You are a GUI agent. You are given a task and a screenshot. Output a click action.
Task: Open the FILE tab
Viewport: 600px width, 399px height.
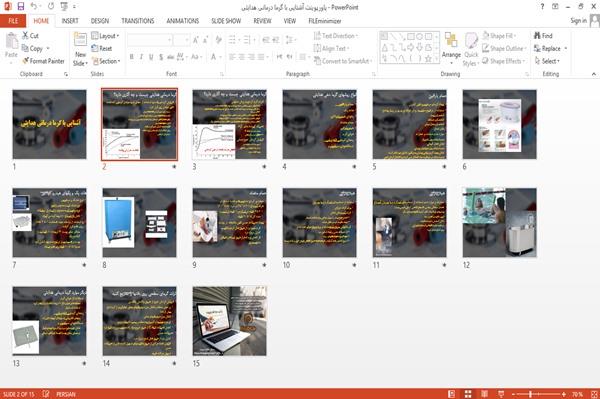pyautogui.click(x=13, y=21)
